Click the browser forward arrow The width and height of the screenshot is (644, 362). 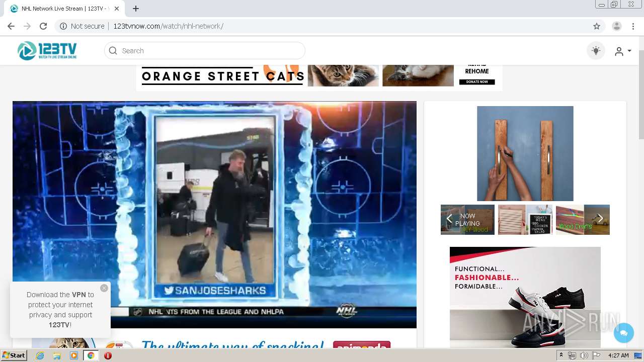27,26
